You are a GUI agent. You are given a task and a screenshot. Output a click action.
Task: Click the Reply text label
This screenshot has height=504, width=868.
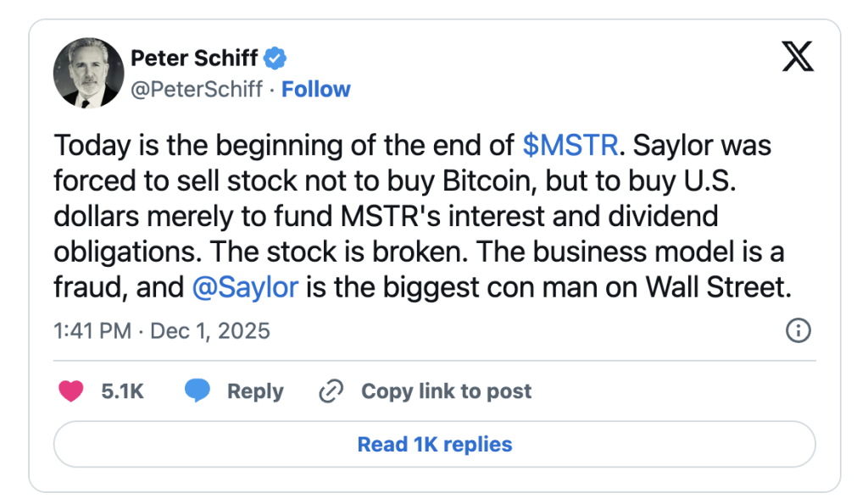click(255, 390)
